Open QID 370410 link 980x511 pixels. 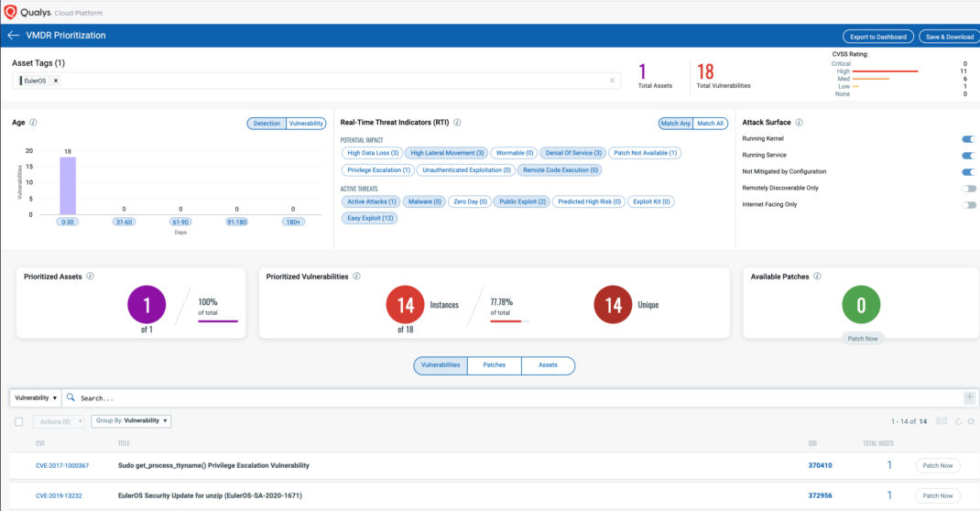820,465
